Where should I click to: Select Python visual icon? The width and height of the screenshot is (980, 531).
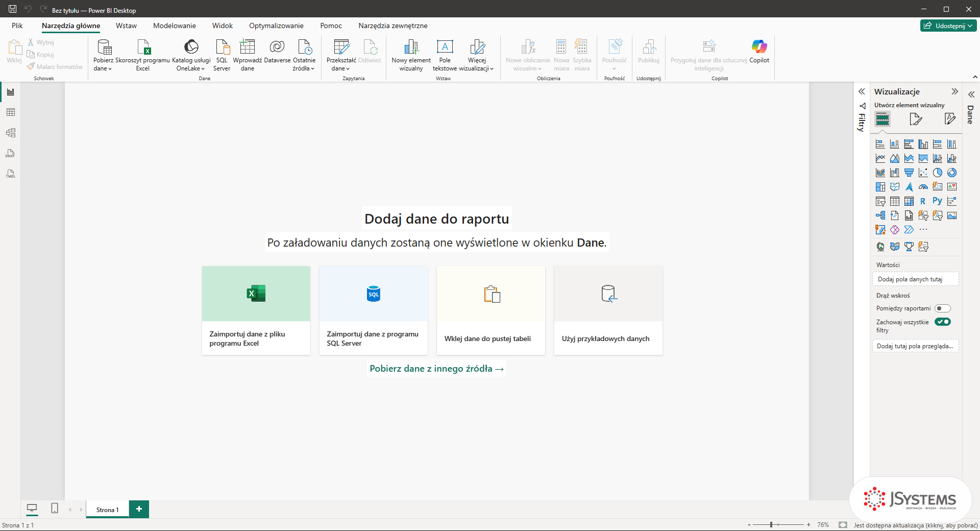point(938,201)
